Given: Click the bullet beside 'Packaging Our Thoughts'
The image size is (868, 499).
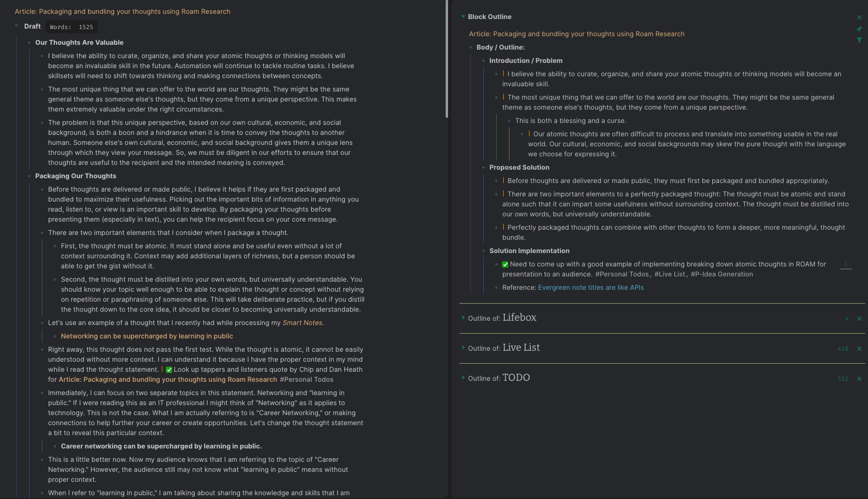Looking at the screenshot, I should (x=30, y=176).
